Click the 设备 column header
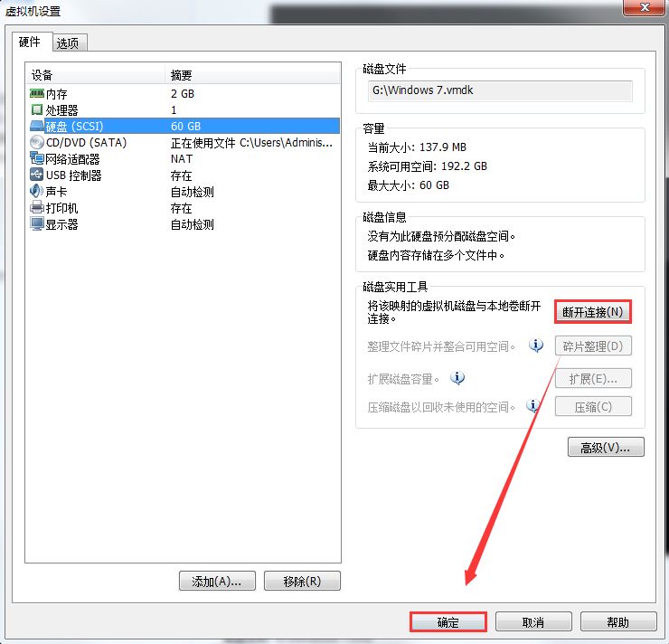Image resolution: width=669 pixels, height=644 pixels. pos(95,75)
